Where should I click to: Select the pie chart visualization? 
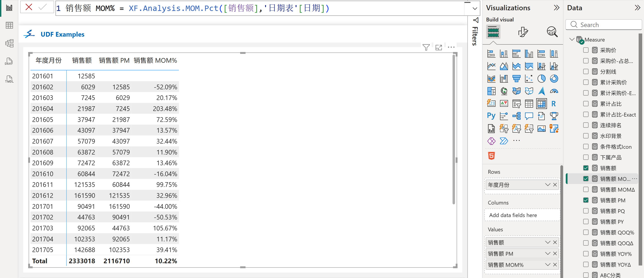[541, 79]
